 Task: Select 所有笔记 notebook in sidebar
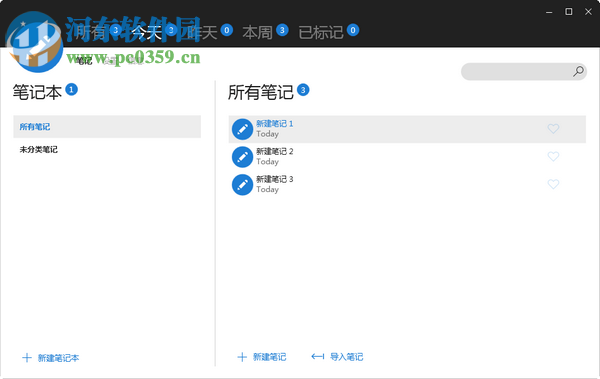107,127
